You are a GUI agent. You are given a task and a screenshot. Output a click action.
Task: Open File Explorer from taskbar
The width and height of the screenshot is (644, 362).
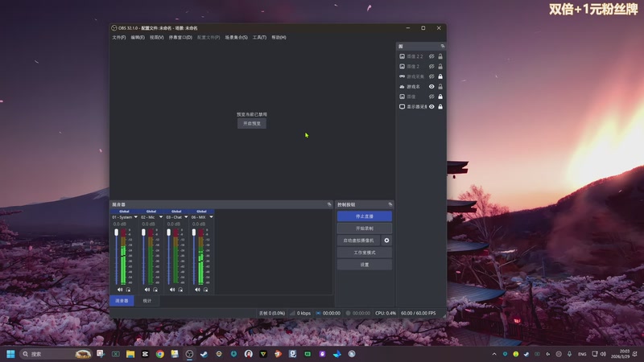tap(130, 354)
